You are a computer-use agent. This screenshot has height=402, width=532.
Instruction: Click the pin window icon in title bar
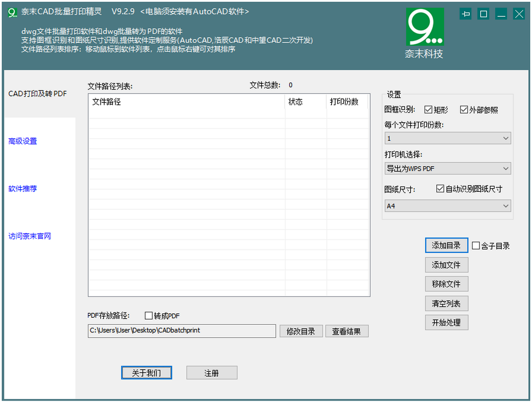click(466, 14)
